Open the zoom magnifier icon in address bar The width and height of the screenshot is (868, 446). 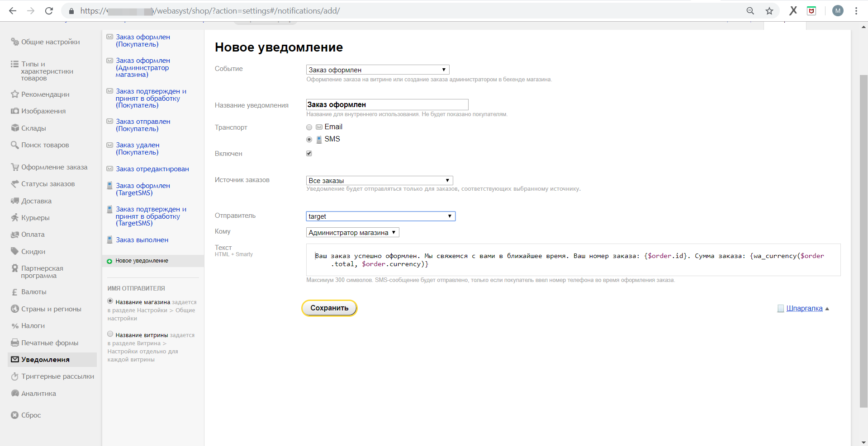750,11
